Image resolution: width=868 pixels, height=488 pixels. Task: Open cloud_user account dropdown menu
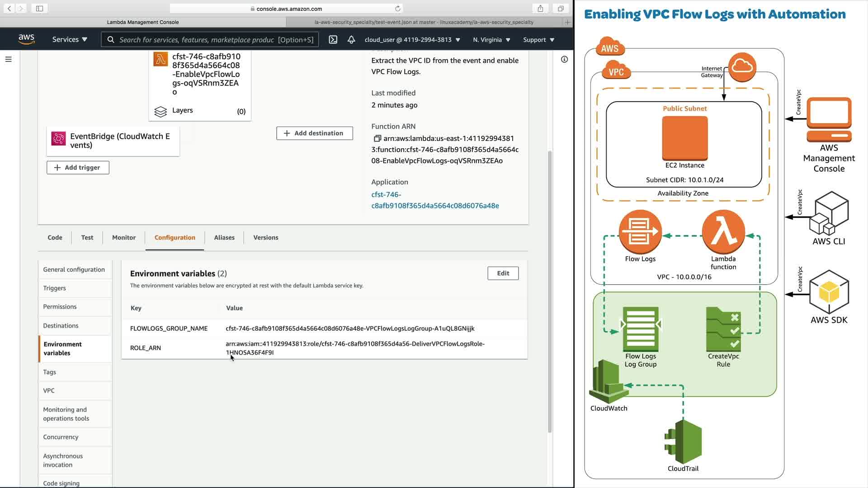coord(412,40)
